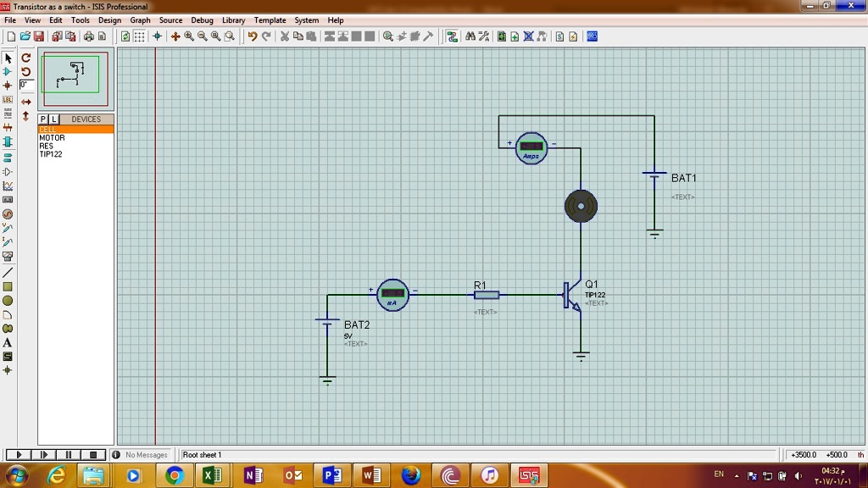The height and width of the screenshot is (488, 868).
Task: Choose the Virtual Instruments mode
Action: (8, 255)
